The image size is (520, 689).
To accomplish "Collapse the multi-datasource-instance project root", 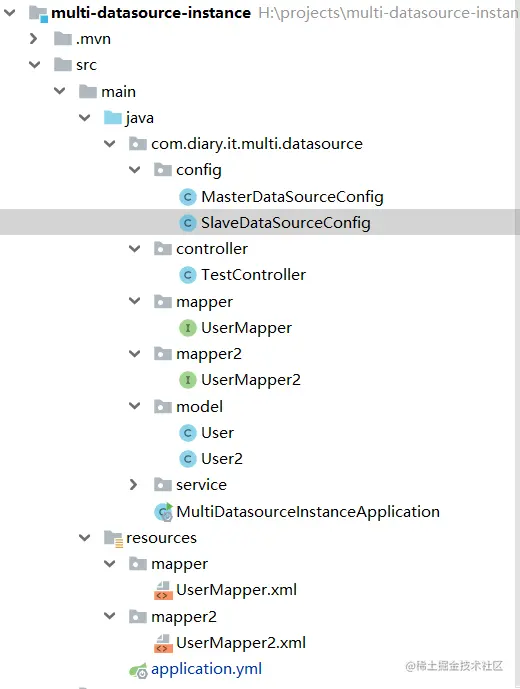I will [x=9, y=13].
